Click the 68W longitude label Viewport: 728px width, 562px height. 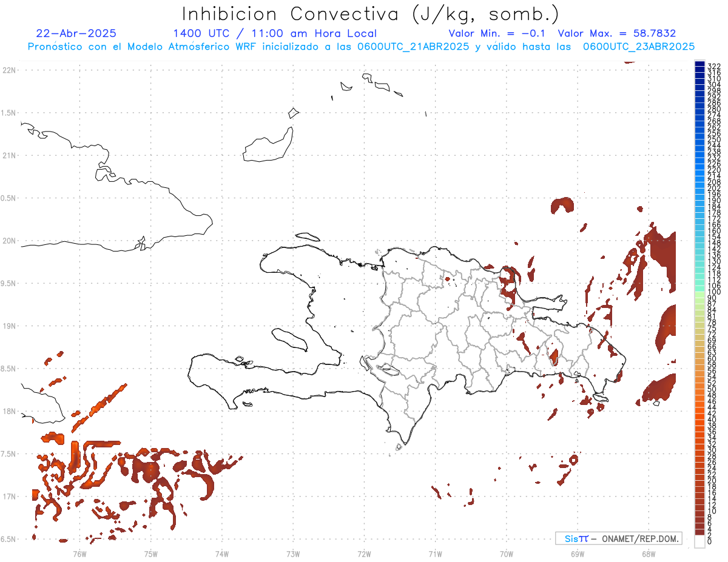point(649,553)
